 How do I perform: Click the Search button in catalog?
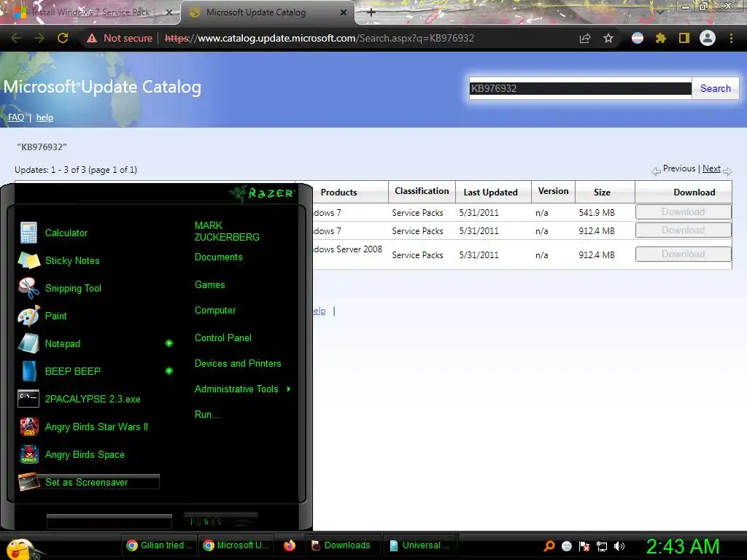point(715,88)
